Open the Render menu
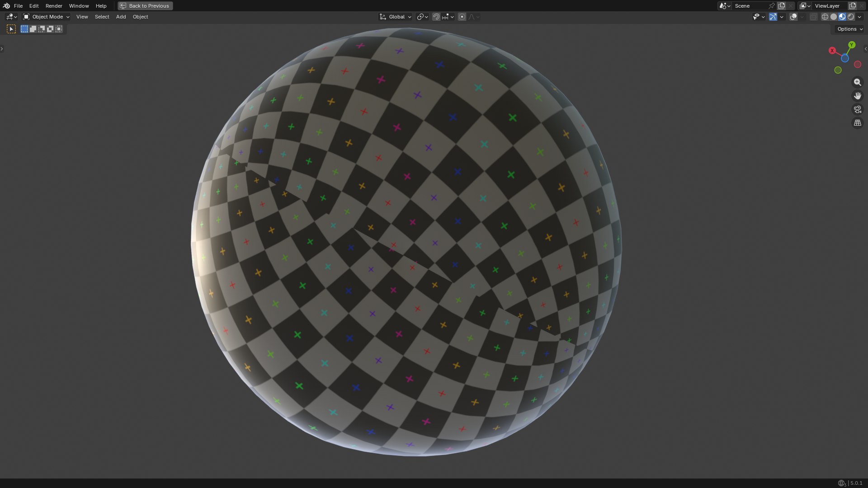 pyautogui.click(x=54, y=6)
